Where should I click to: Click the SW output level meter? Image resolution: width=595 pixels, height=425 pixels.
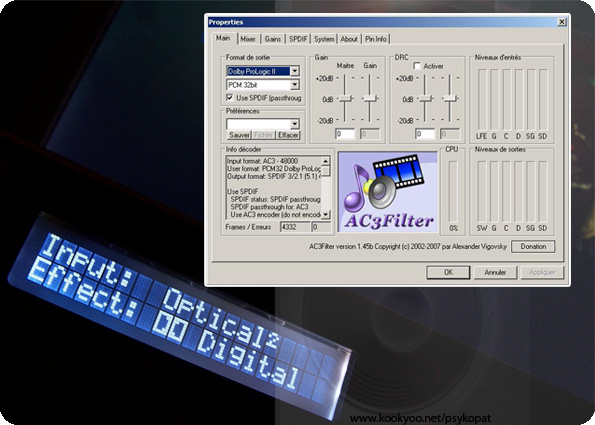coord(482,192)
